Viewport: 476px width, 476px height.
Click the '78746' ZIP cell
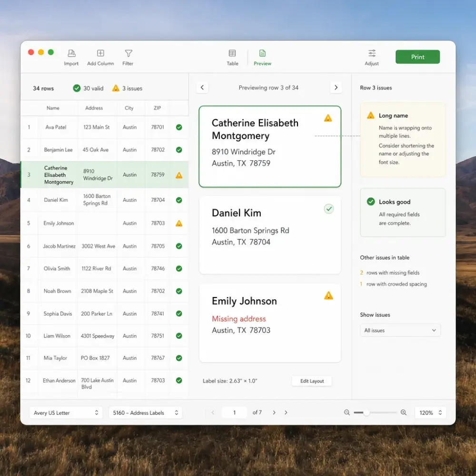click(x=158, y=268)
